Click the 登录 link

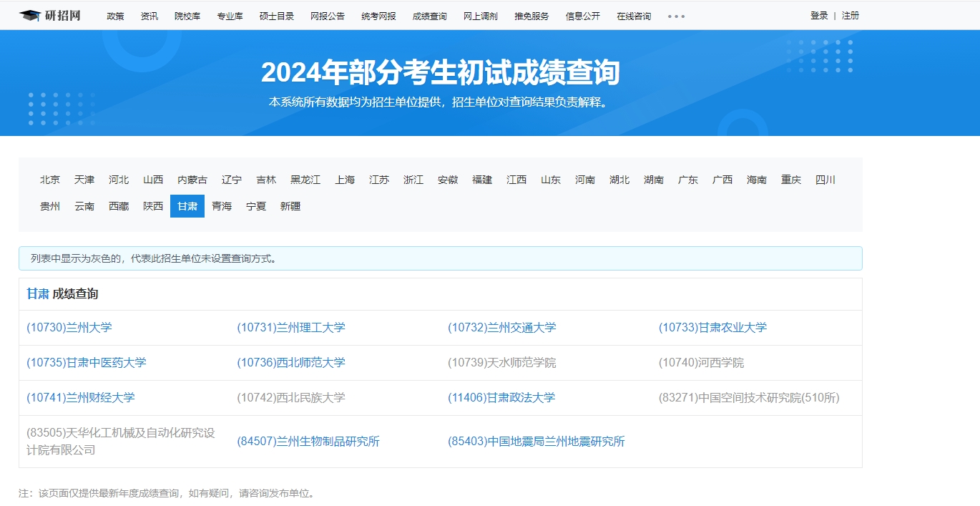(x=819, y=16)
